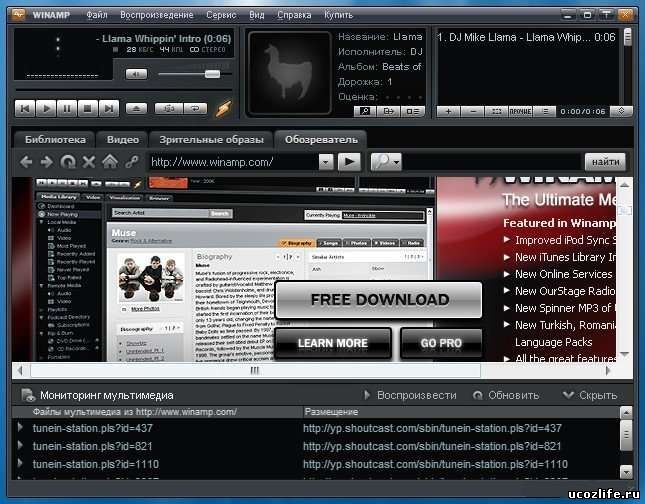Image resolution: width=645 pixels, height=504 pixels.
Task: Open the Сервис menu
Action: pos(221,15)
